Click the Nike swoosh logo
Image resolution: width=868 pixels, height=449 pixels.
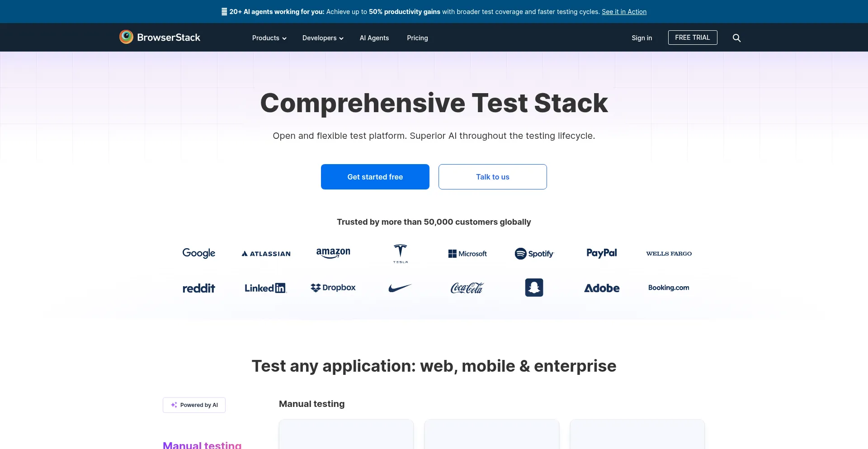click(400, 288)
